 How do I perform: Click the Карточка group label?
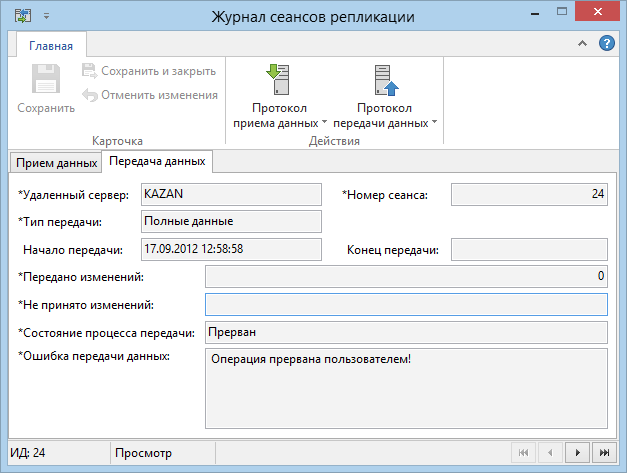click(x=117, y=141)
